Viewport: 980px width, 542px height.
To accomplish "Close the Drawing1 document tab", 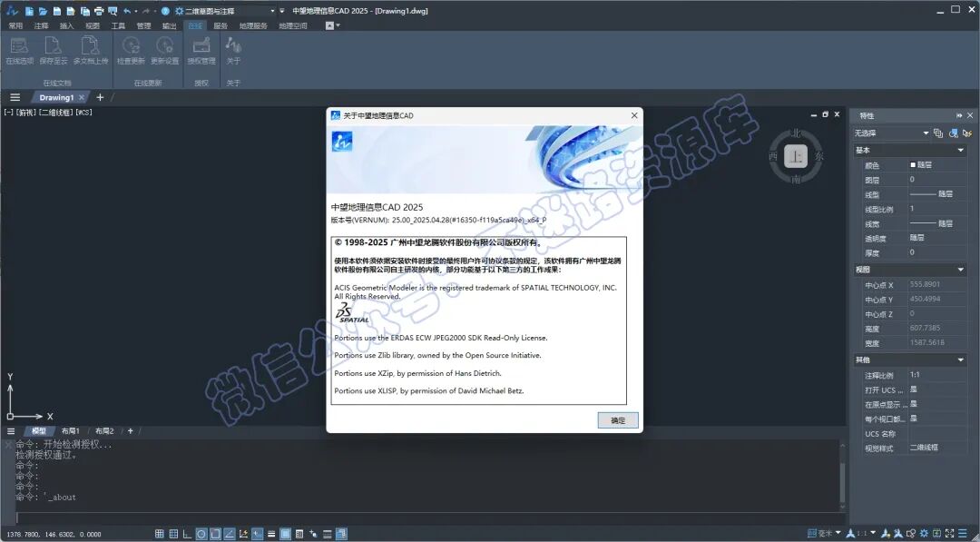I will [x=82, y=97].
